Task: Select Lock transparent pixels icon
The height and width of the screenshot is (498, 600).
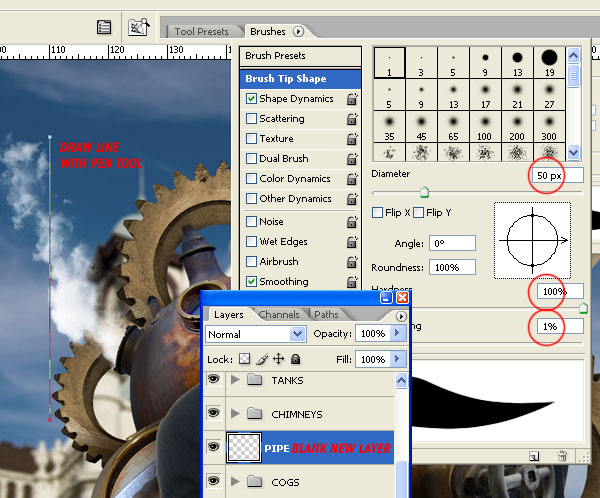Action: pyautogui.click(x=245, y=359)
